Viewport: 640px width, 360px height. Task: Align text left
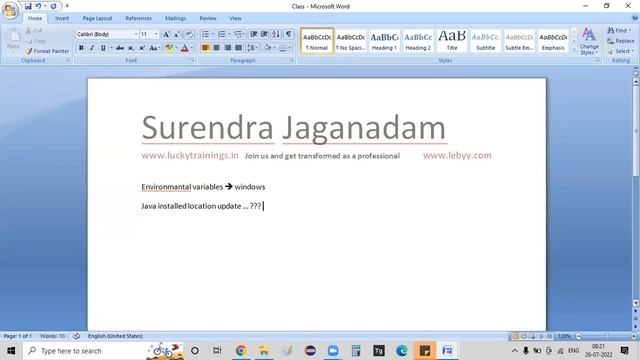[205, 48]
